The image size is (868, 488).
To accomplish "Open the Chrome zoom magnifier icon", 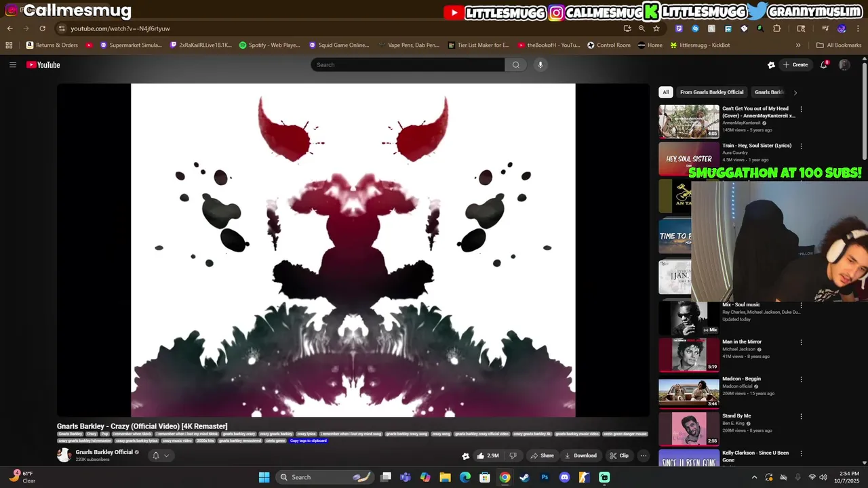I will coord(642,28).
